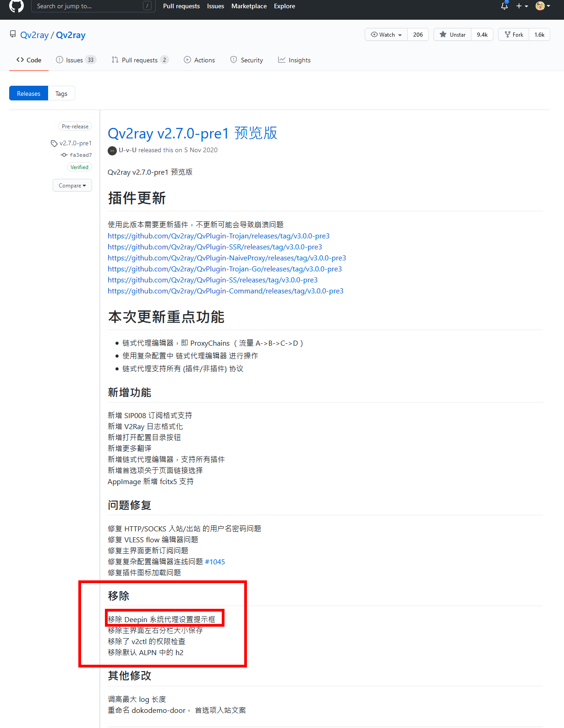Select the Tags button

coord(61,94)
